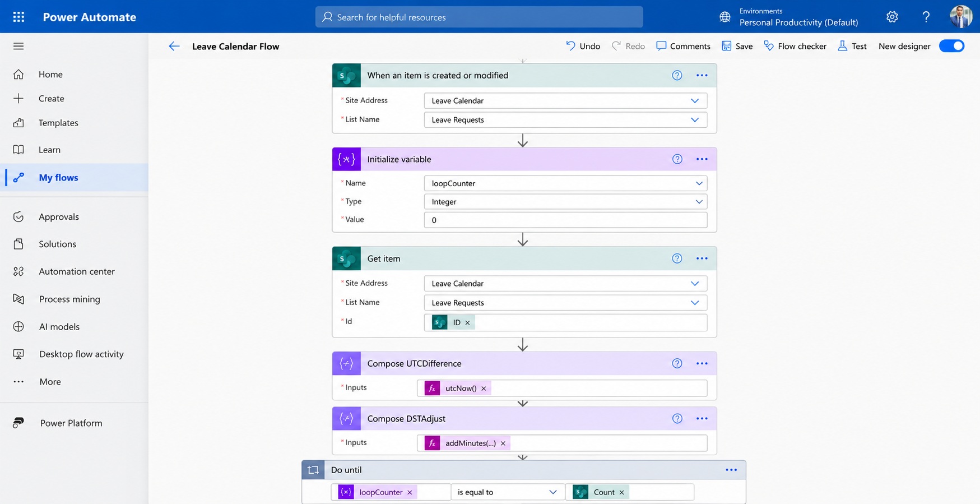Open options menu for Get item

point(702,258)
